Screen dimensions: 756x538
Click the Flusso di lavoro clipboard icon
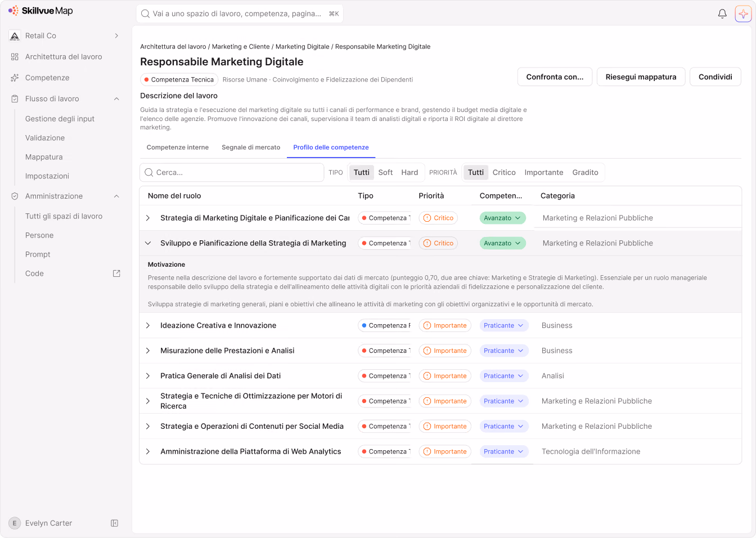coord(15,98)
